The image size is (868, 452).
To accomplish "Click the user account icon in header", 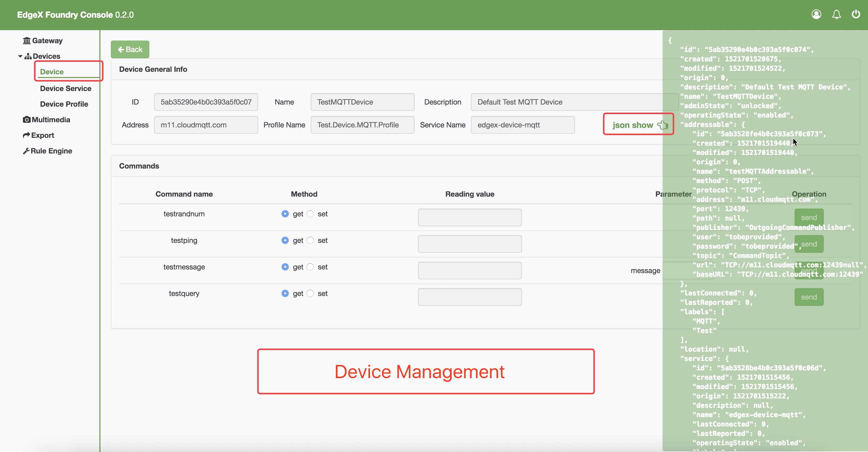I will pyautogui.click(x=816, y=15).
